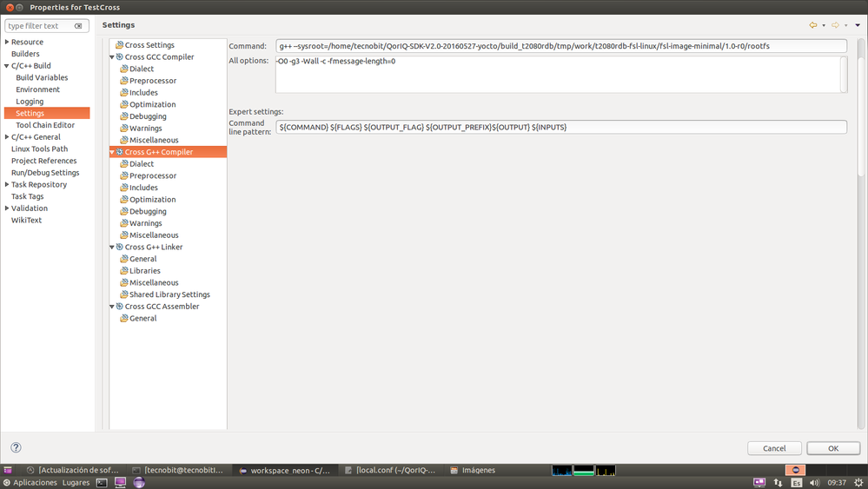
Task: Open Logging page
Action: click(30, 102)
